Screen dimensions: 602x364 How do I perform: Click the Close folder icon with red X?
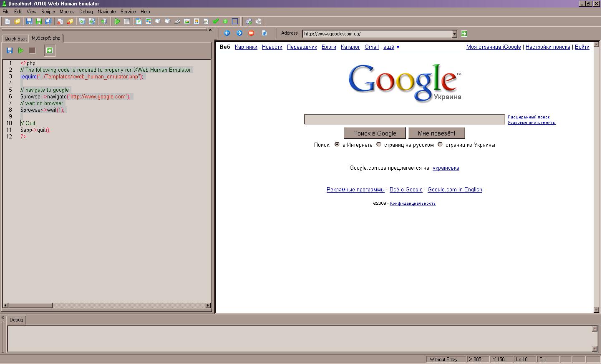[70, 21]
